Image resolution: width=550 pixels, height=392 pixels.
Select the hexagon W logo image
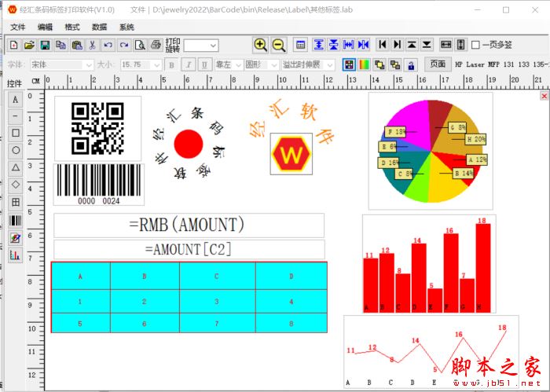click(291, 153)
